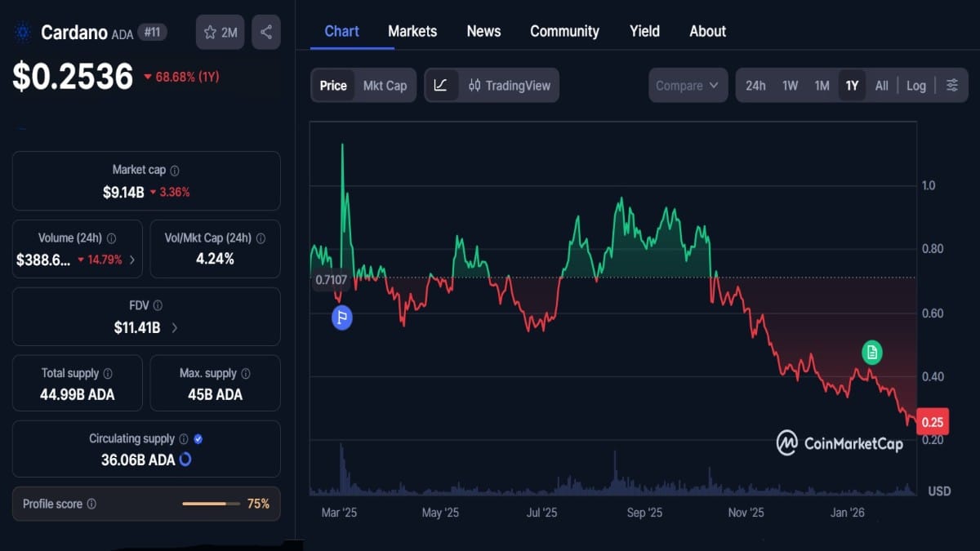
Task: Open the share icon button
Action: (266, 32)
